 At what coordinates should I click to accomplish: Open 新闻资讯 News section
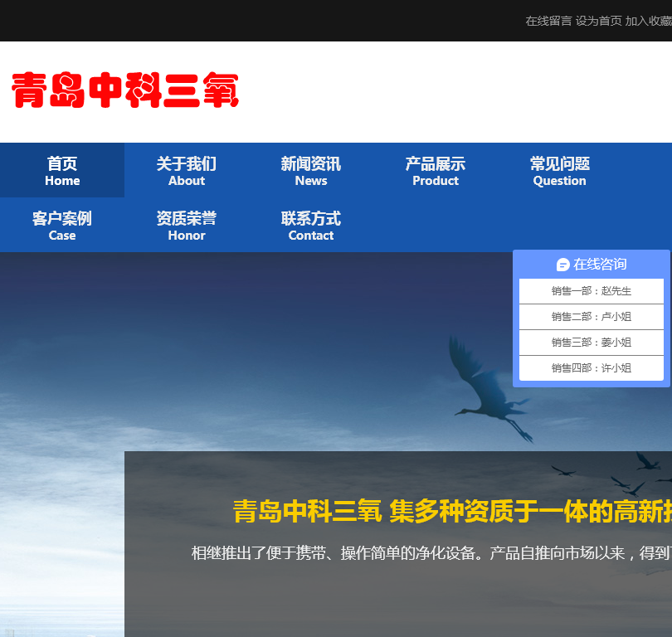[311, 171]
